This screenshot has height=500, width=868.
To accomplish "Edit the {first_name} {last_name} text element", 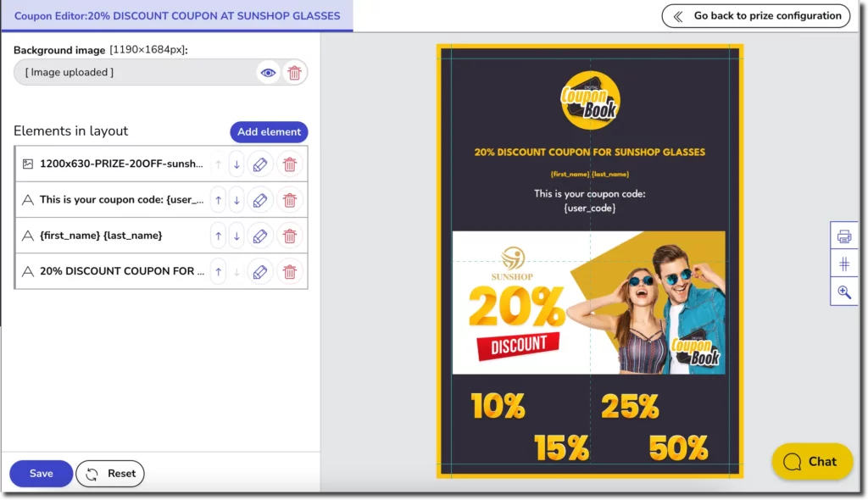I will pyautogui.click(x=259, y=236).
